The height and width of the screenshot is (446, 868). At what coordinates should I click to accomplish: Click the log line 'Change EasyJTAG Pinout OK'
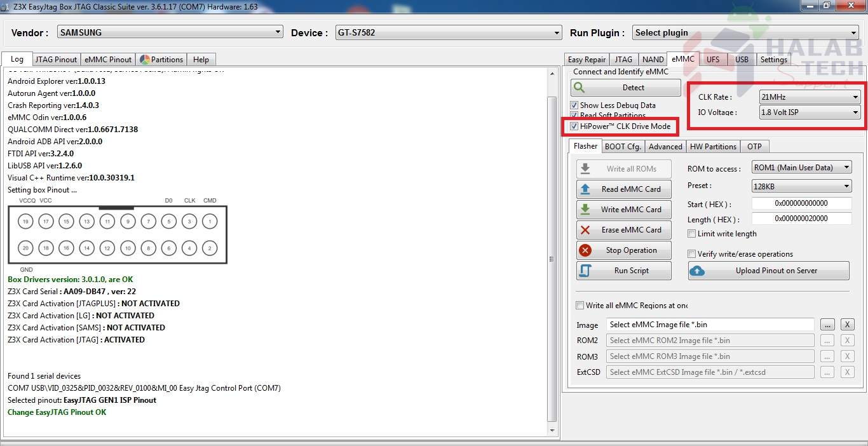(57, 412)
